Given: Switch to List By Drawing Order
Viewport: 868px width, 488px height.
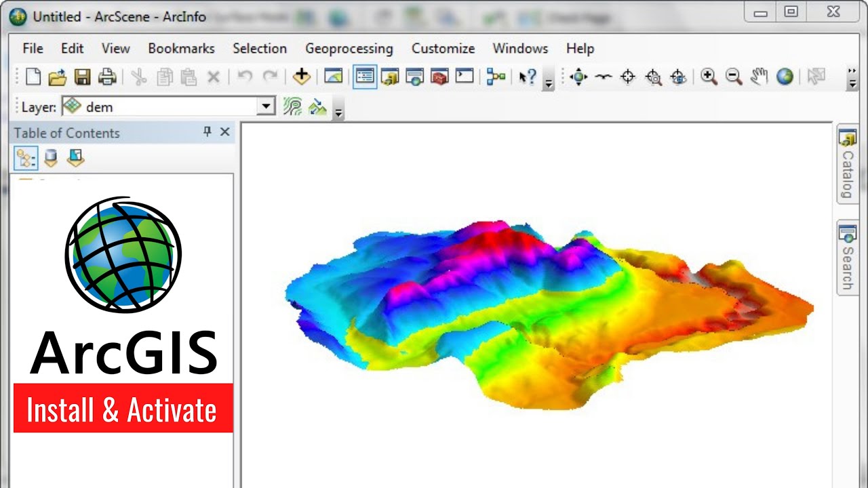Looking at the screenshot, I should click(26, 159).
